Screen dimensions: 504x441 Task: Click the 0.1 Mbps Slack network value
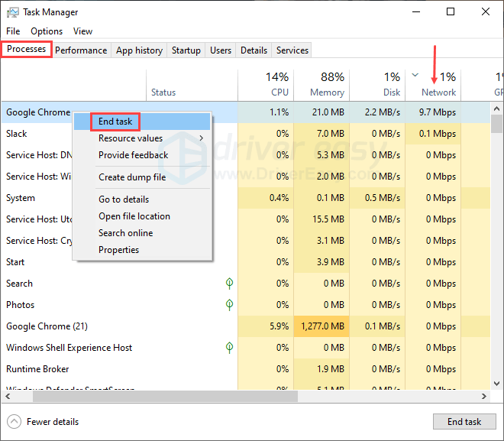tap(437, 134)
